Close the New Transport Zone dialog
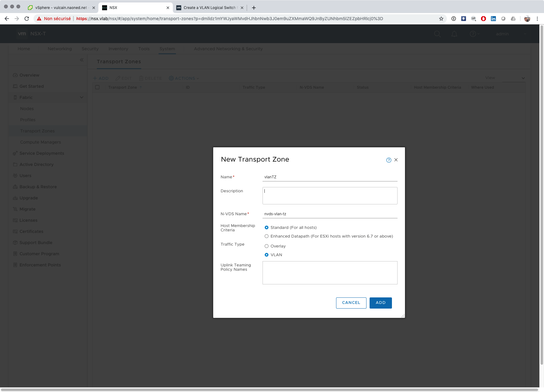Screen dimensions: 544x392 click(396, 160)
